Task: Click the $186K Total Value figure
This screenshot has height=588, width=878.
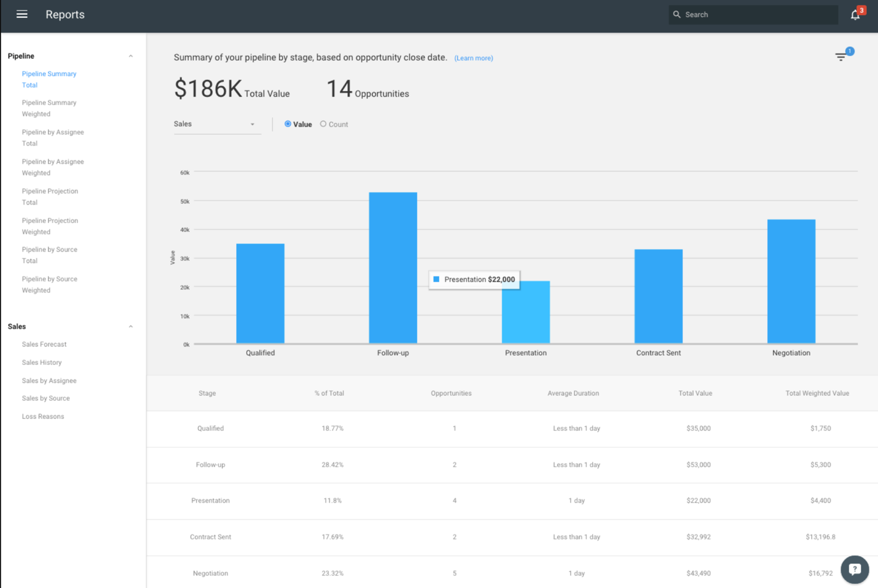Action: [x=232, y=89]
